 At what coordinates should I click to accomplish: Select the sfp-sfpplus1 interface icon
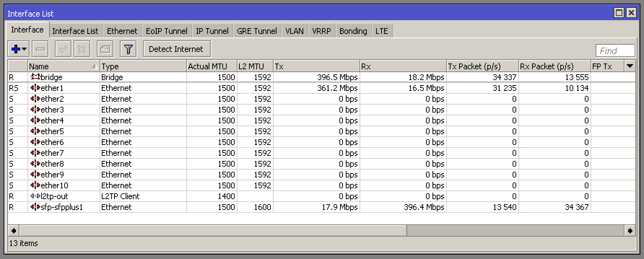35,207
